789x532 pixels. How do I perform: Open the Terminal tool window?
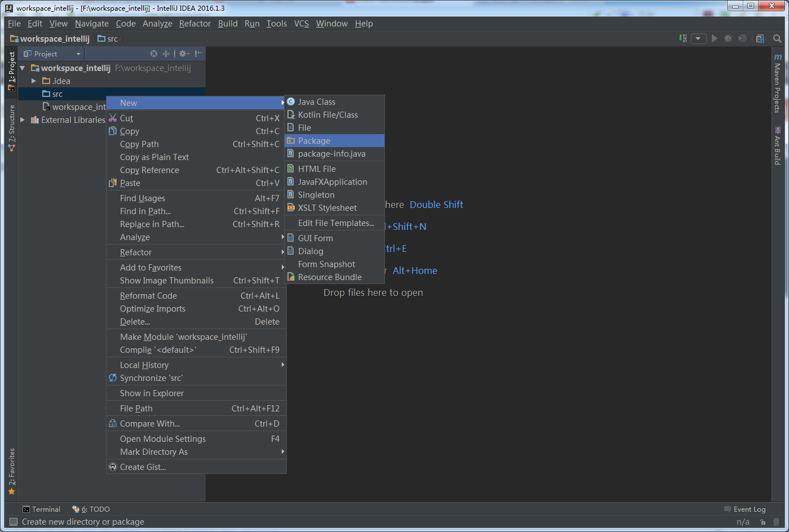click(41, 509)
